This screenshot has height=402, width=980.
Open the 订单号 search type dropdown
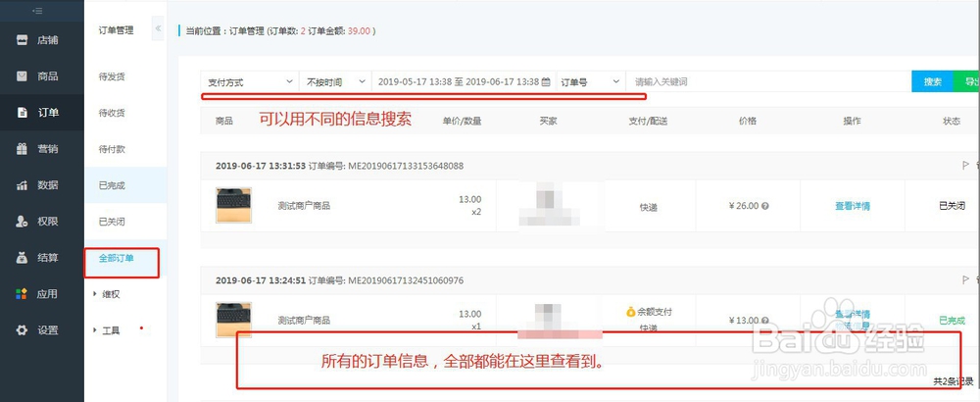click(591, 82)
